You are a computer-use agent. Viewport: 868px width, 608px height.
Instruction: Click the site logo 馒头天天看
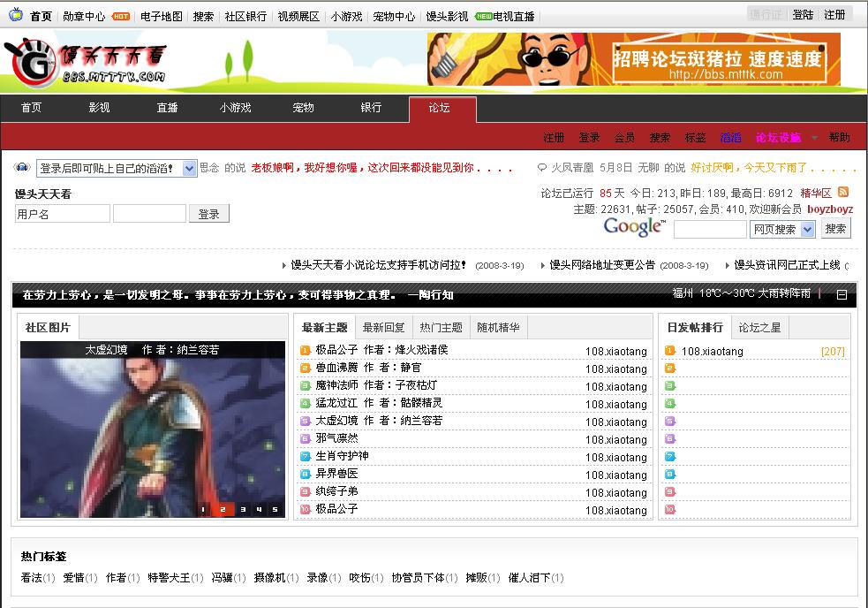pos(86,63)
